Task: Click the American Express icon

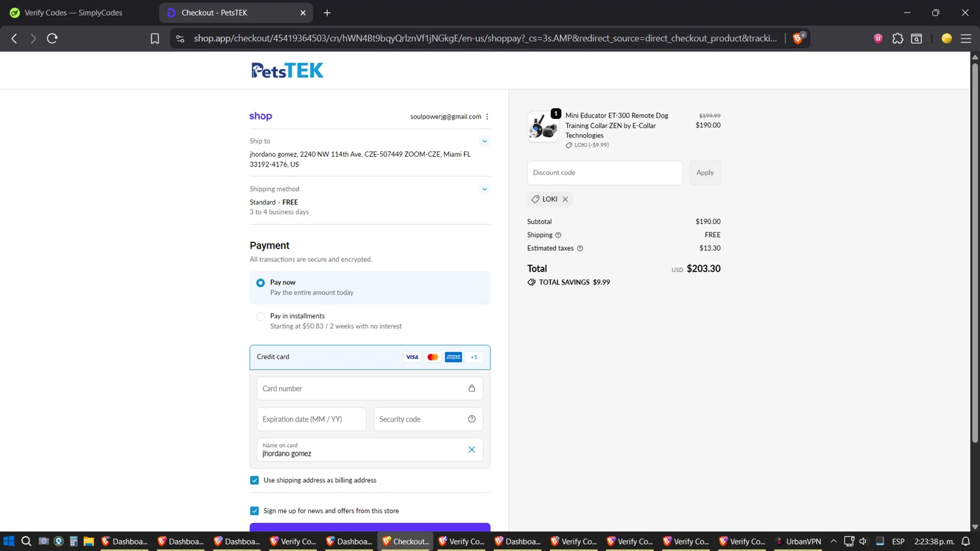Action: click(453, 357)
